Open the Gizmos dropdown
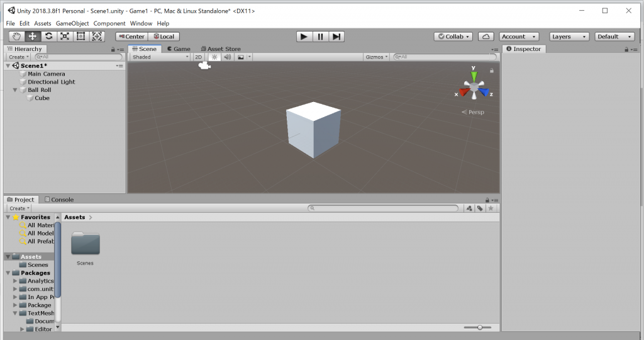The image size is (644, 340). pos(377,57)
